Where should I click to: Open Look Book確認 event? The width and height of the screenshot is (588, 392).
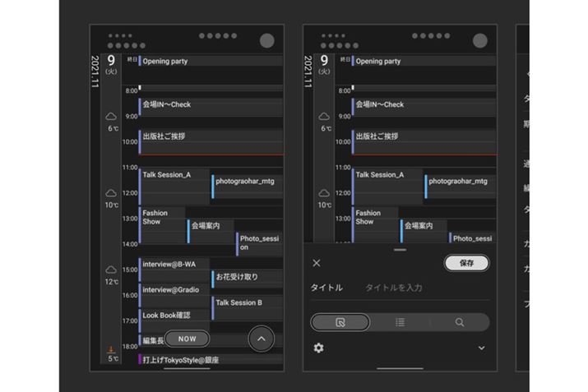click(x=174, y=321)
